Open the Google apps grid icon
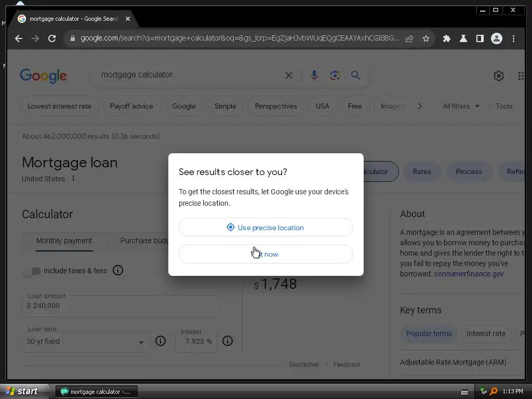 tap(521, 76)
